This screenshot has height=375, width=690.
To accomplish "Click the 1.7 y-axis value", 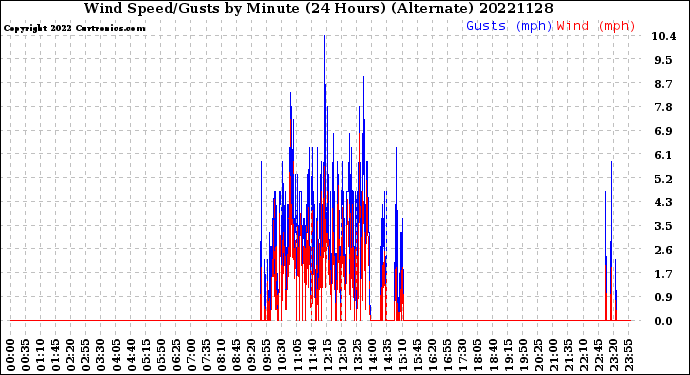I will pyautogui.click(x=664, y=274).
